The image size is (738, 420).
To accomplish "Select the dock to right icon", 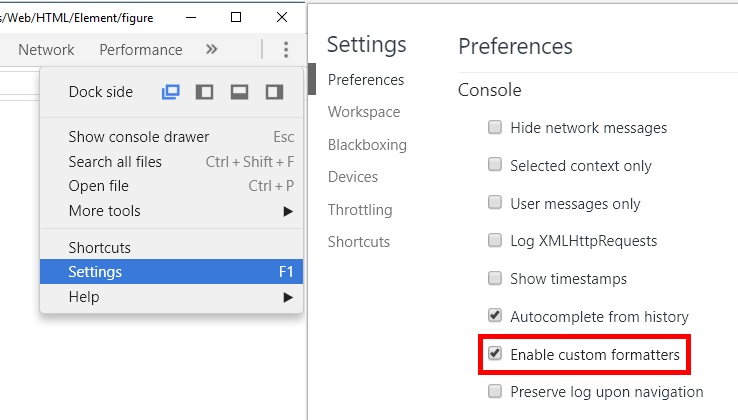I will coord(274,92).
